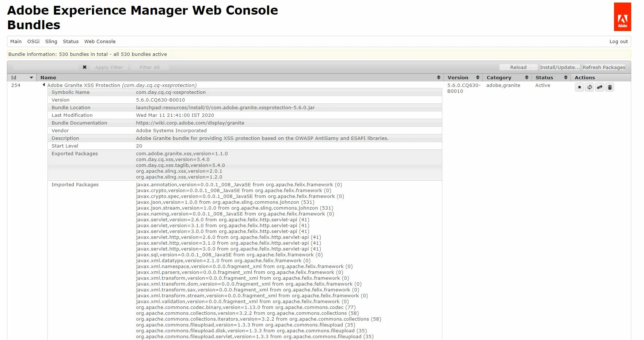Sort bundles by Id column
This screenshot has width=644, height=340.
pos(22,77)
